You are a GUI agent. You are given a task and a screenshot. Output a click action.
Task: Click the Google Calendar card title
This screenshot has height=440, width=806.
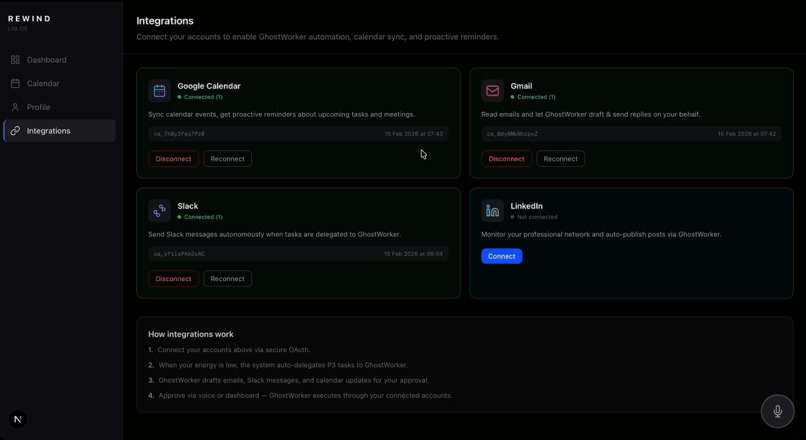[x=209, y=86]
